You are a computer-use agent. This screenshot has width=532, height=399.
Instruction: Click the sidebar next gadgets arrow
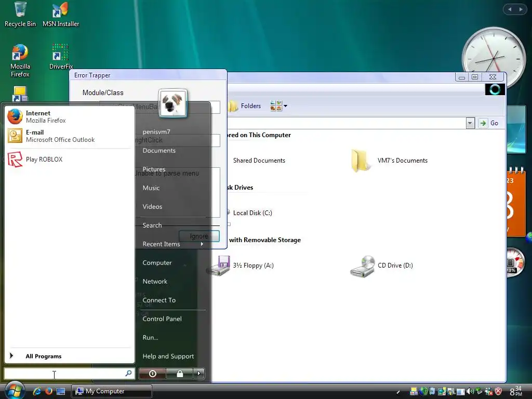click(x=521, y=9)
